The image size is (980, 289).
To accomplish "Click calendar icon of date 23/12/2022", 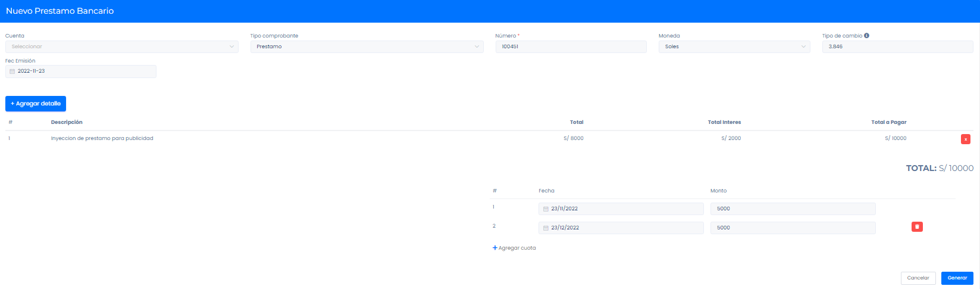I will pos(546,228).
